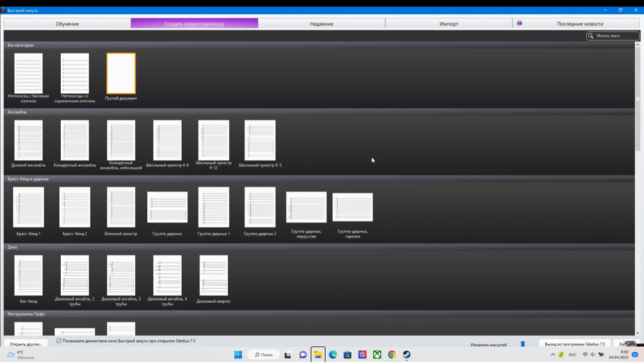Screen dimensions: 644x363
Task: Collapse the Ансамбль category header
Action: tap(17, 112)
